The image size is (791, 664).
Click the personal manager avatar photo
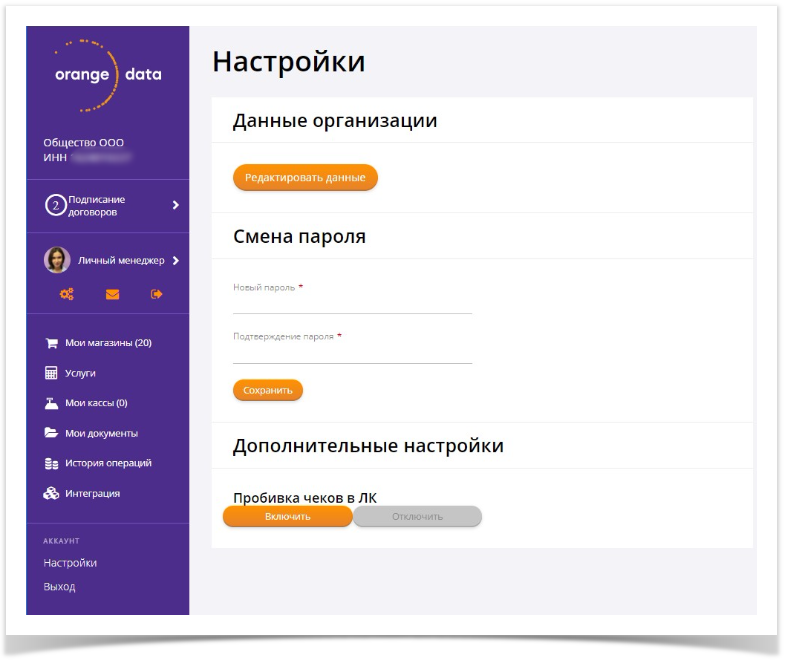[57, 260]
